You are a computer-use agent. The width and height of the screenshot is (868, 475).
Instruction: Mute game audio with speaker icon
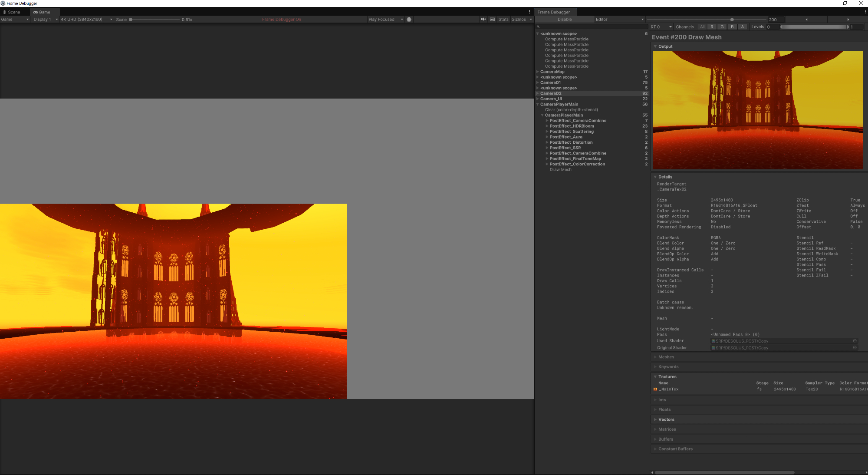483,20
